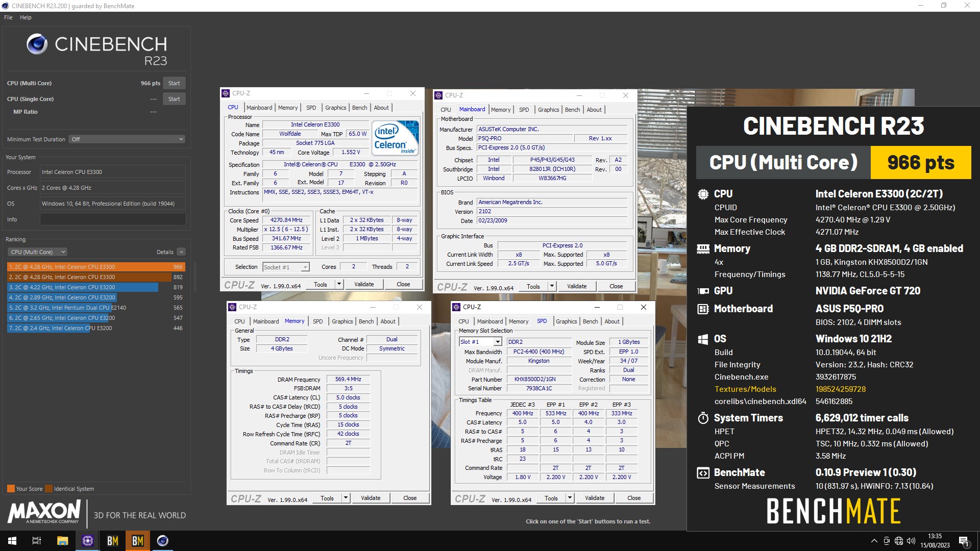This screenshot has width=980, height=551.
Task: Open the Minimum Test Duration dropdown
Action: [127, 139]
